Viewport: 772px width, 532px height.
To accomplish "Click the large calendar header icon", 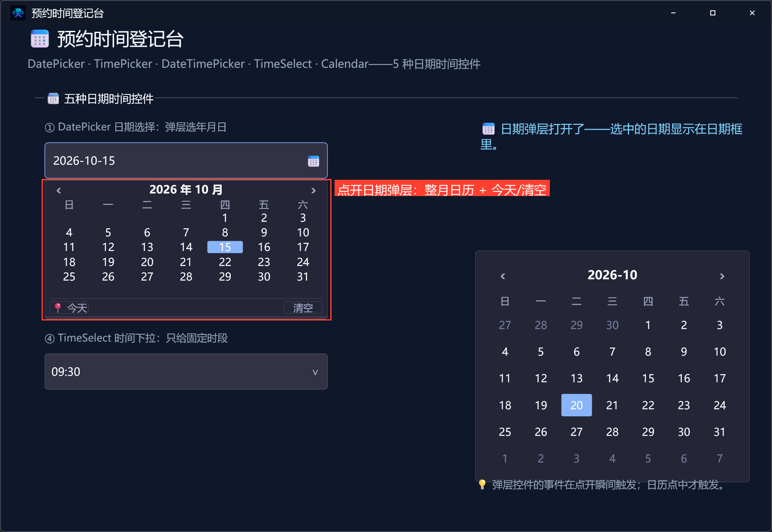I will click(40, 39).
